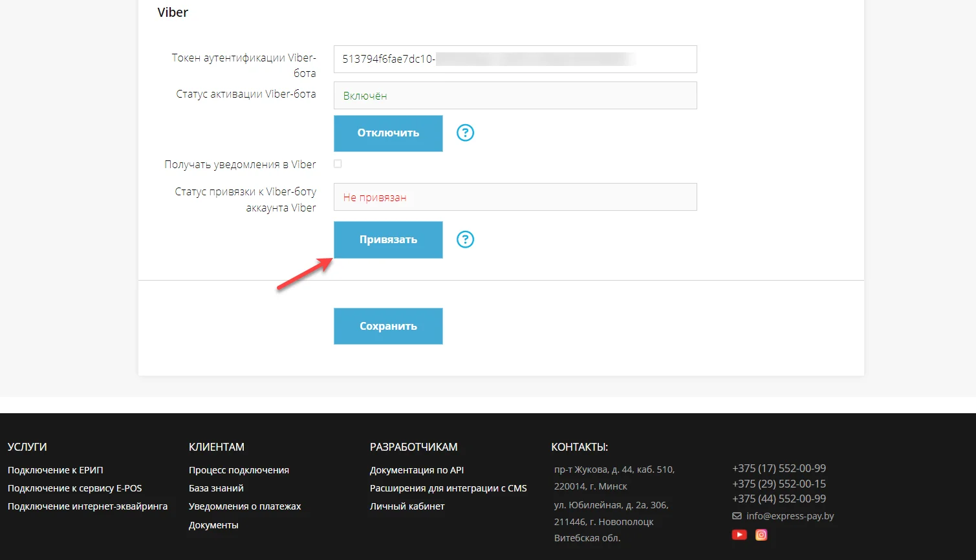This screenshot has width=976, height=560.
Task: Click the info@express-pay.by email link
Action: point(790,516)
